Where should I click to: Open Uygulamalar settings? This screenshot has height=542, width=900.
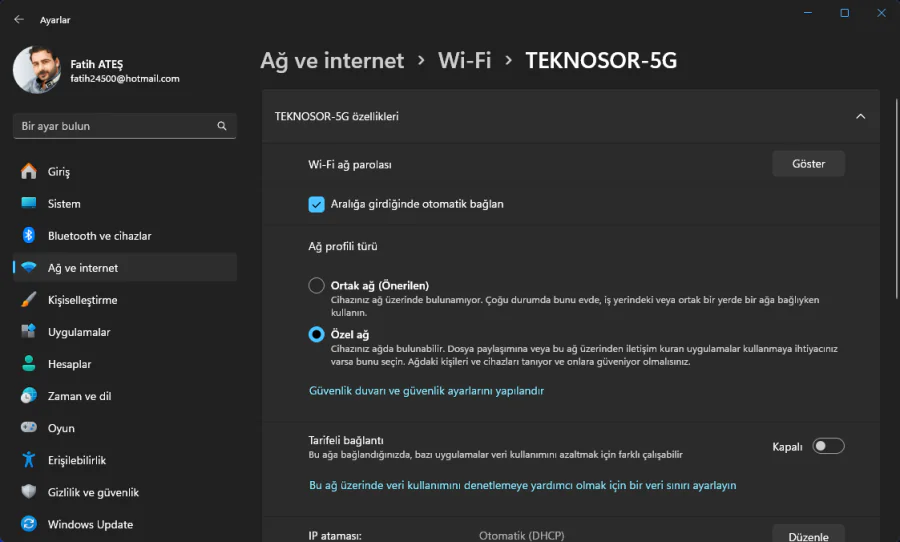[125, 332]
